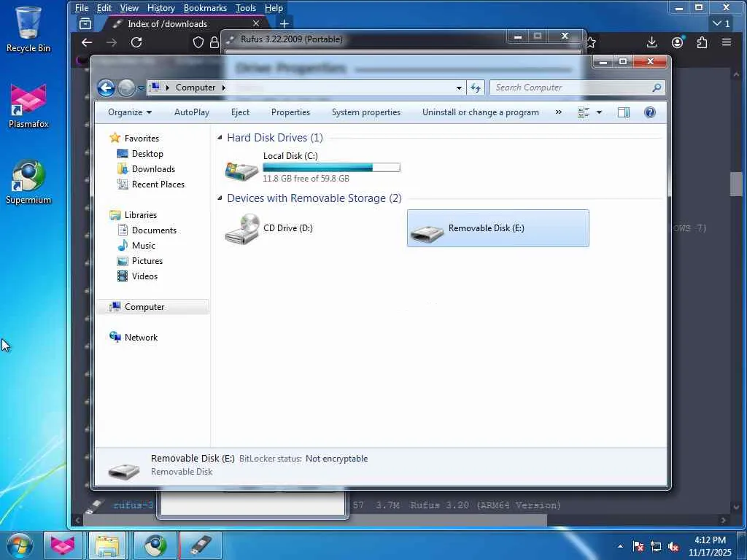Click the muted volume tray icon
This screenshot has height=560, width=747.
coord(673,547)
